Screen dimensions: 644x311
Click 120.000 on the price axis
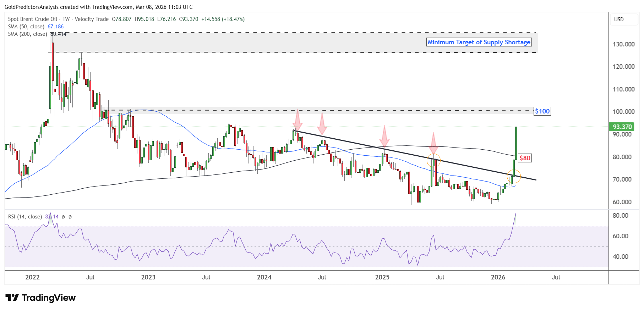pos(624,67)
